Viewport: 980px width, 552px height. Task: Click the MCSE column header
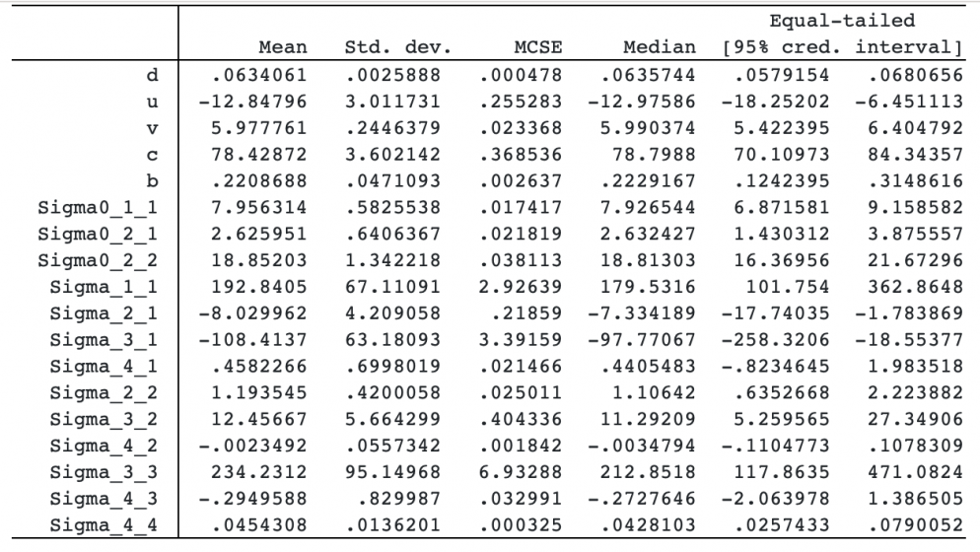[538, 47]
